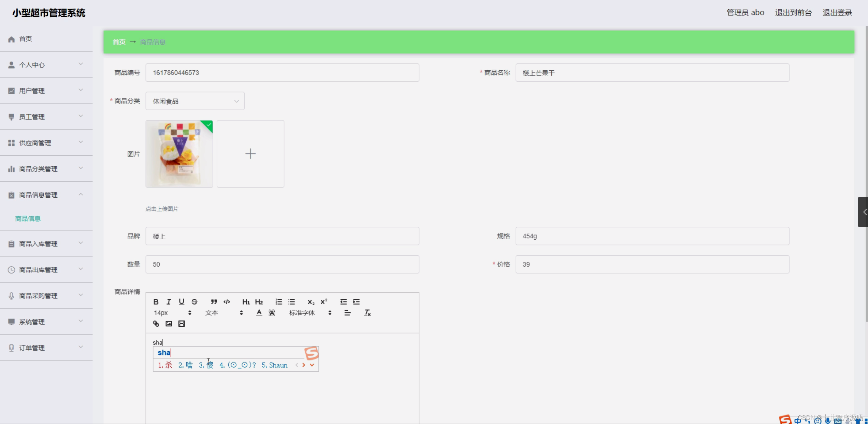868x424 pixels.
Task: Toggle bold formatting in the editor
Action: click(x=156, y=302)
